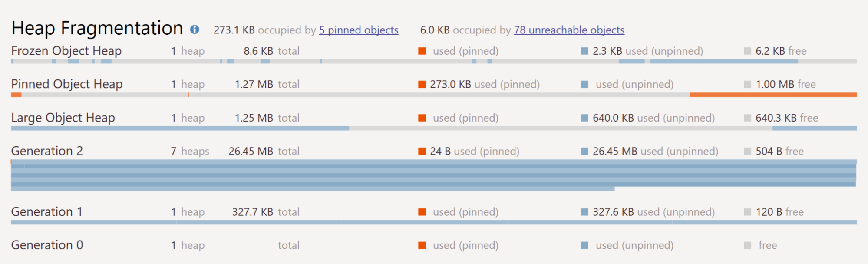Click blue swatch beside 327.6 KB used (unpinned)

584,212
